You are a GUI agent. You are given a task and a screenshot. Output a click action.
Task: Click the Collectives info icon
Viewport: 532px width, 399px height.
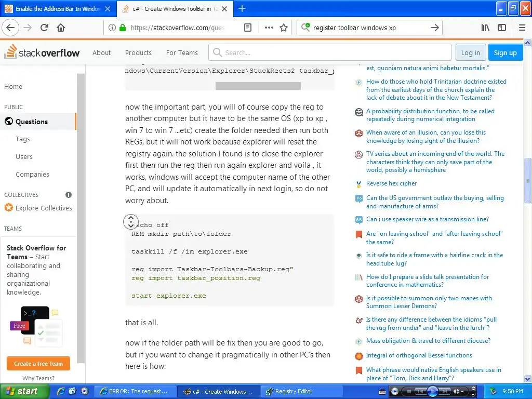tap(69, 195)
